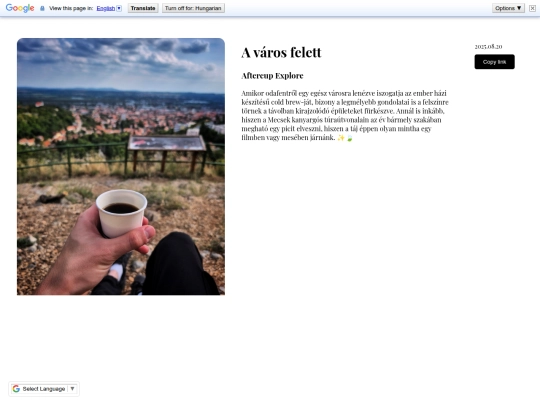
Task: Open the coffee cup photo above the city
Action: pyautogui.click(x=121, y=166)
